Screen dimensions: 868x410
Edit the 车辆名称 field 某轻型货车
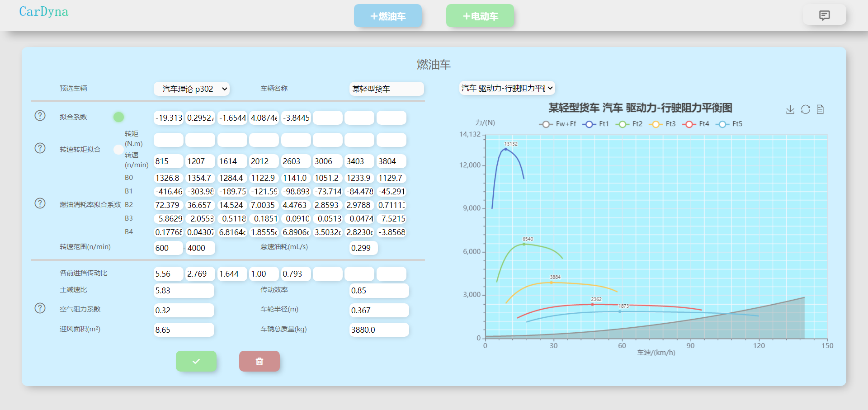coord(387,89)
